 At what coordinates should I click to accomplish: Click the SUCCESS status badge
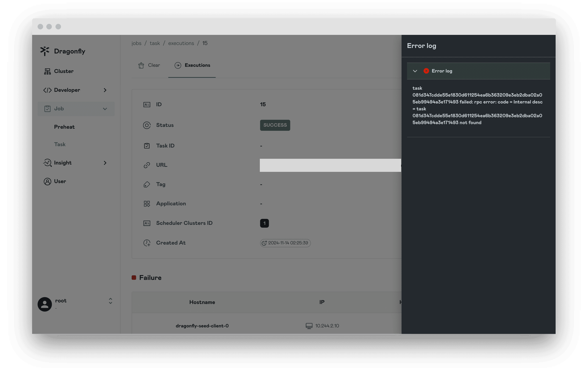[275, 125]
